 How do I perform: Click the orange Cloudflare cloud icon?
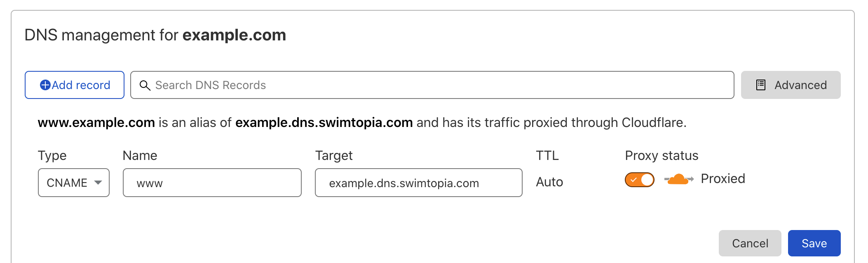click(678, 179)
